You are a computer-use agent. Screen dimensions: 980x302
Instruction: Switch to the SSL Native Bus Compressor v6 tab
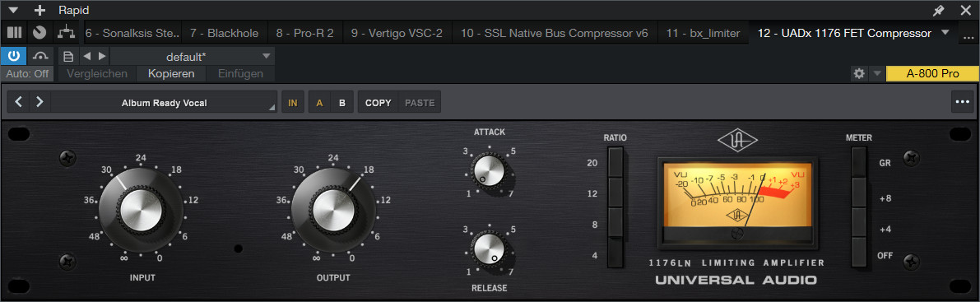pyautogui.click(x=555, y=33)
